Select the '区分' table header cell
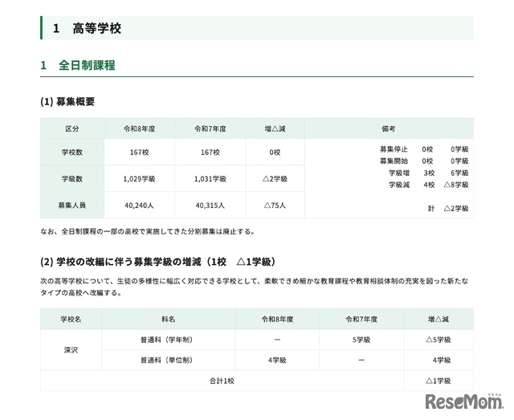Image resolution: width=514 pixels, height=420 pixels. tap(72, 129)
